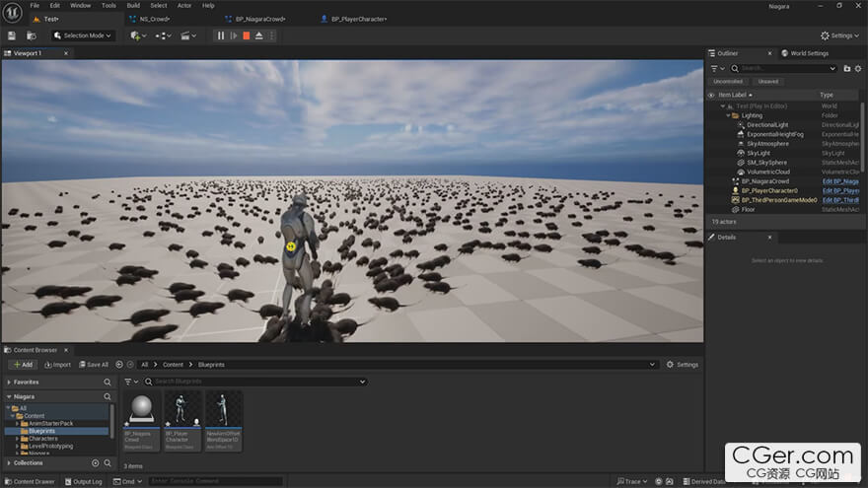Viewport: 868px width, 488px height.
Task: Click Edit BP_PlayerCharacter blueprint link
Action: 840,191
